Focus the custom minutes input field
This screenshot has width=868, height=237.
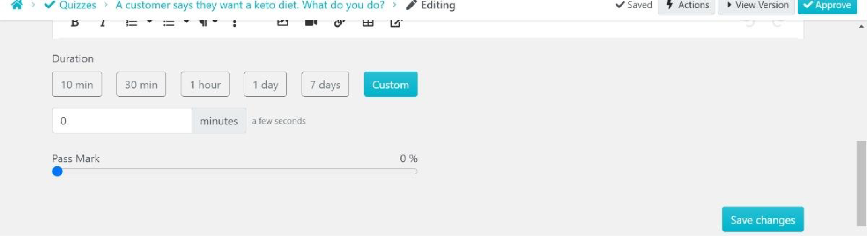click(122, 121)
